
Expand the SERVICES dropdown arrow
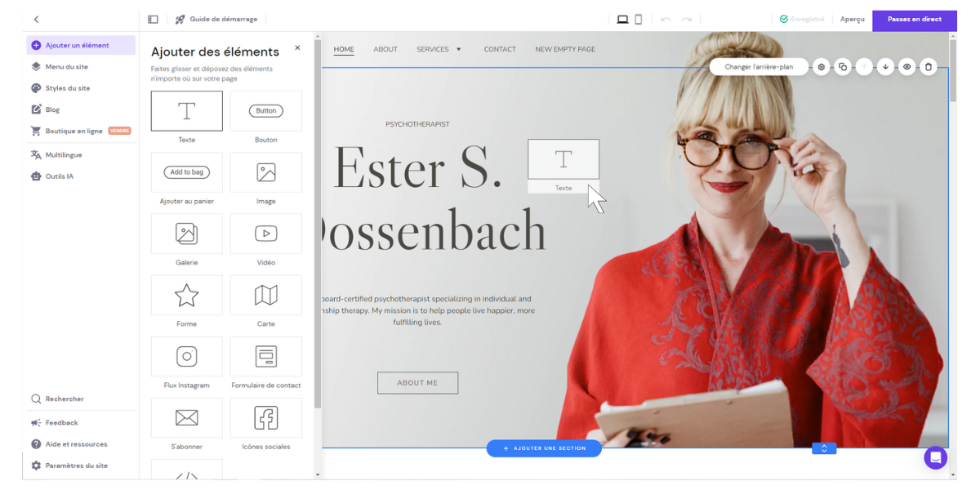pyautogui.click(x=458, y=49)
